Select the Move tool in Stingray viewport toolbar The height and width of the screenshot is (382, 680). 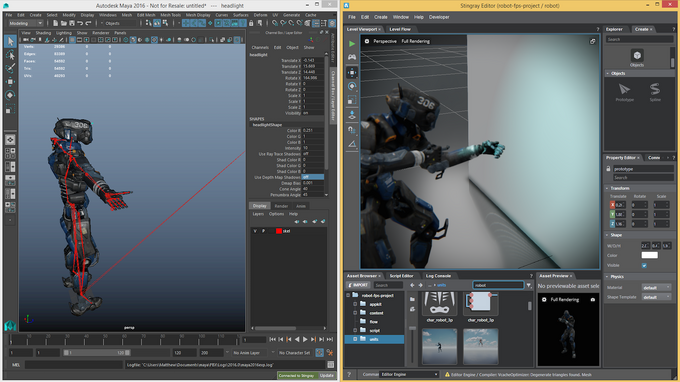[x=352, y=72]
